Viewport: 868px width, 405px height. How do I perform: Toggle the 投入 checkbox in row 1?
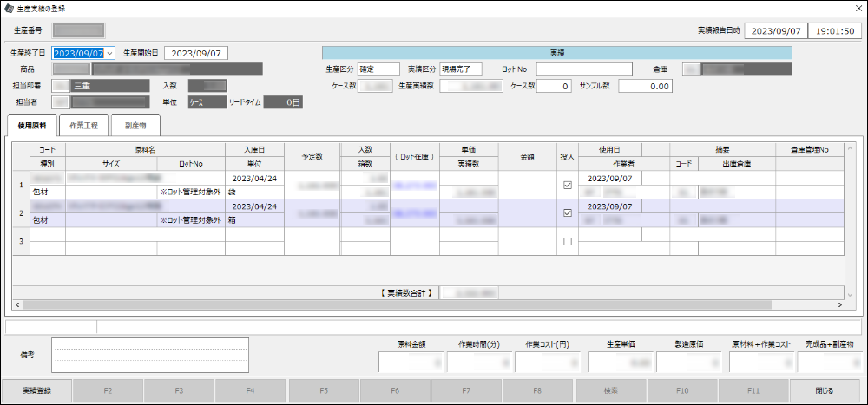[x=568, y=185]
